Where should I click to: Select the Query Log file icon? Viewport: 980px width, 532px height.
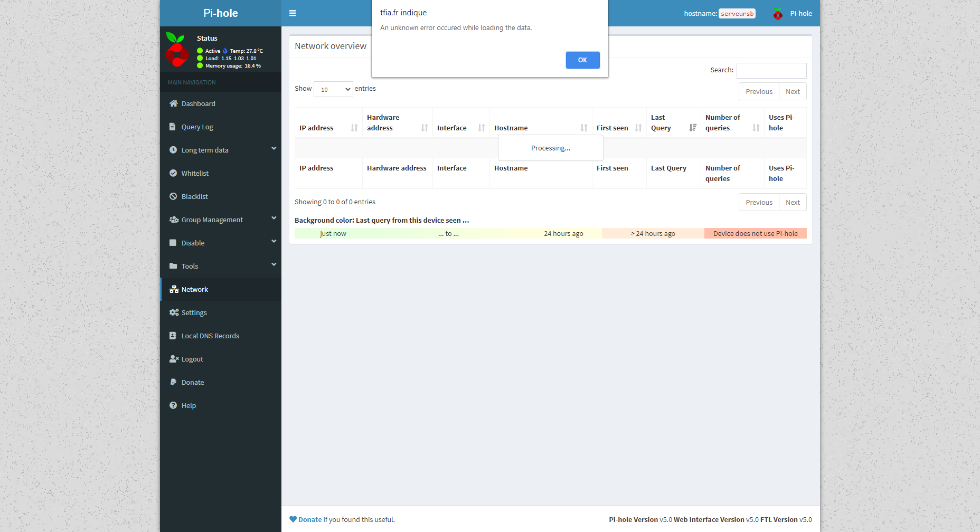tap(173, 127)
